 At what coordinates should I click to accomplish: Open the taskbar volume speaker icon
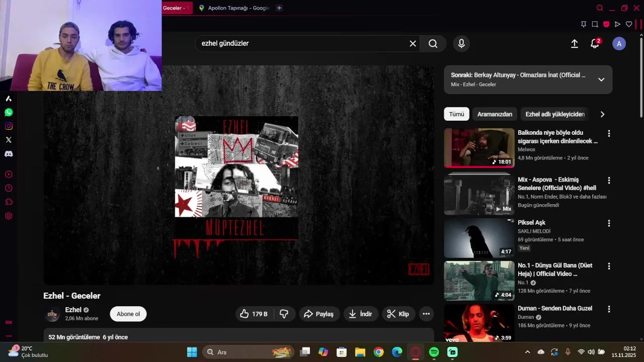[591, 352]
